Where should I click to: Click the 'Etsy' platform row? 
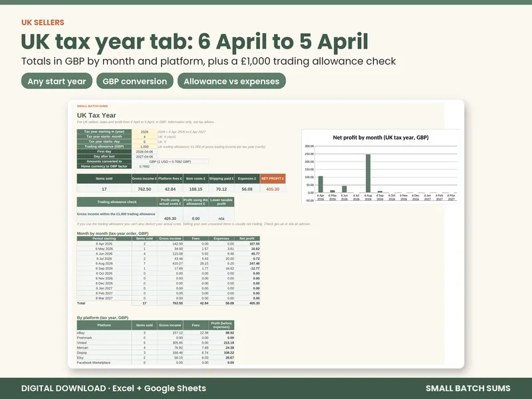pos(156,358)
